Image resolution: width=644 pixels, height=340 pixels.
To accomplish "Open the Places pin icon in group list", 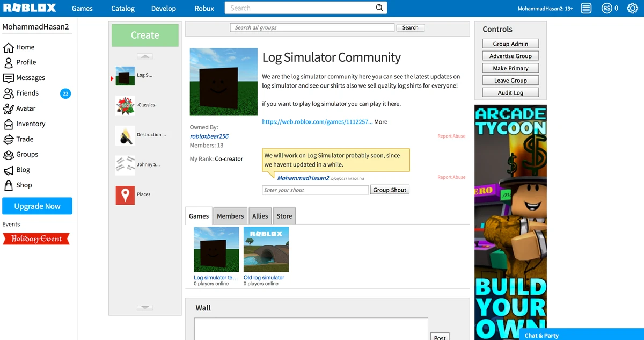I will click(125, 195).
